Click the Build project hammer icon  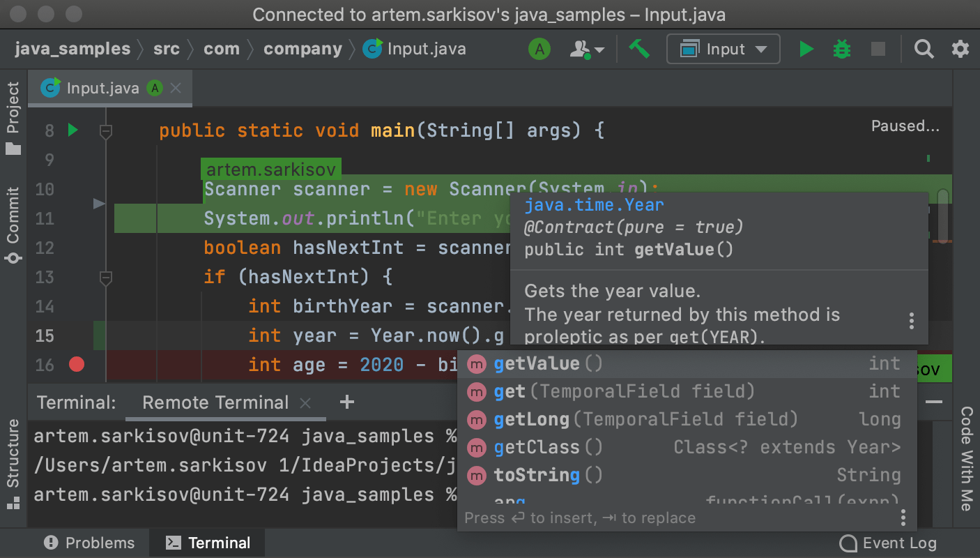point(638,50)
